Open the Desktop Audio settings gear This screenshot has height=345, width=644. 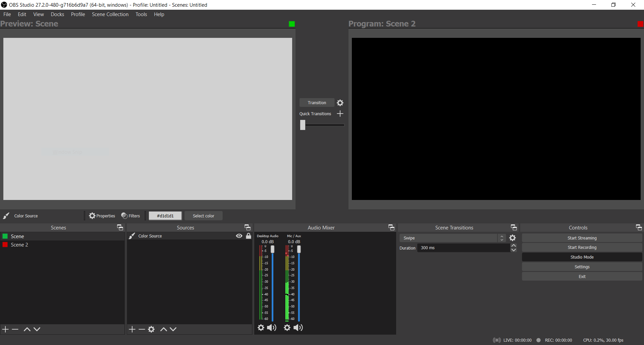coord(261,328)
